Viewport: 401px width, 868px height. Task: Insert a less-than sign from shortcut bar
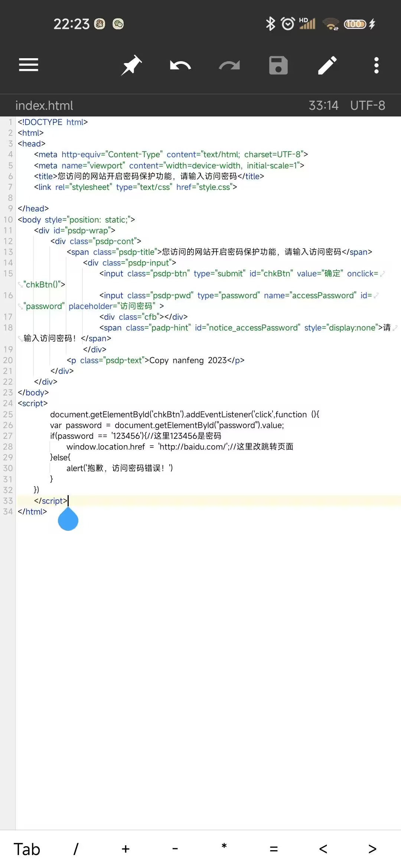323,849
